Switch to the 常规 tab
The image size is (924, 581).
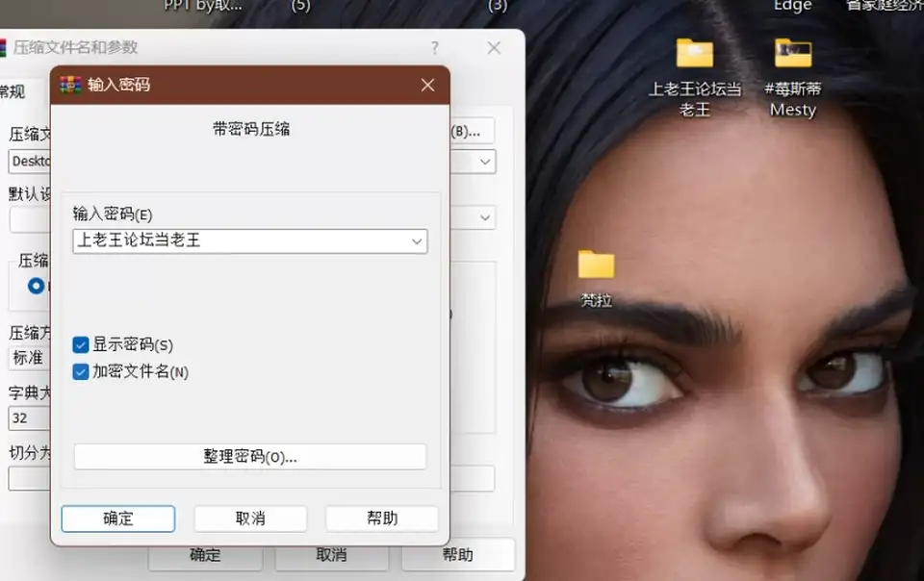point(13,91)
